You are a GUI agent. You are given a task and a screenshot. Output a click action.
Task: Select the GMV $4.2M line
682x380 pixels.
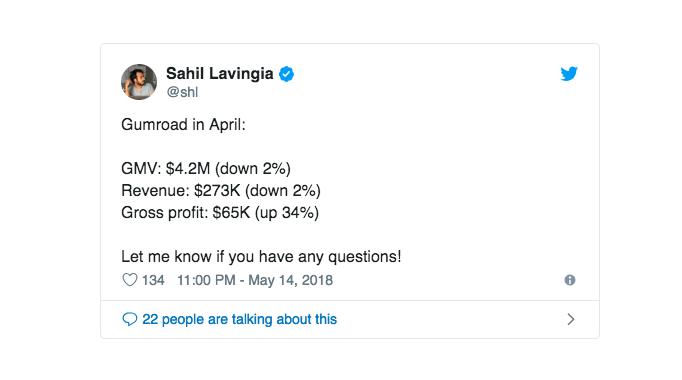click(x=206, y=169)
